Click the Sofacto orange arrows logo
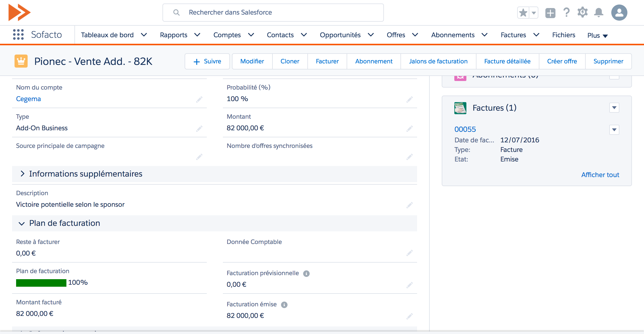The width and height of the screenshot is (644, 334). 19,12
